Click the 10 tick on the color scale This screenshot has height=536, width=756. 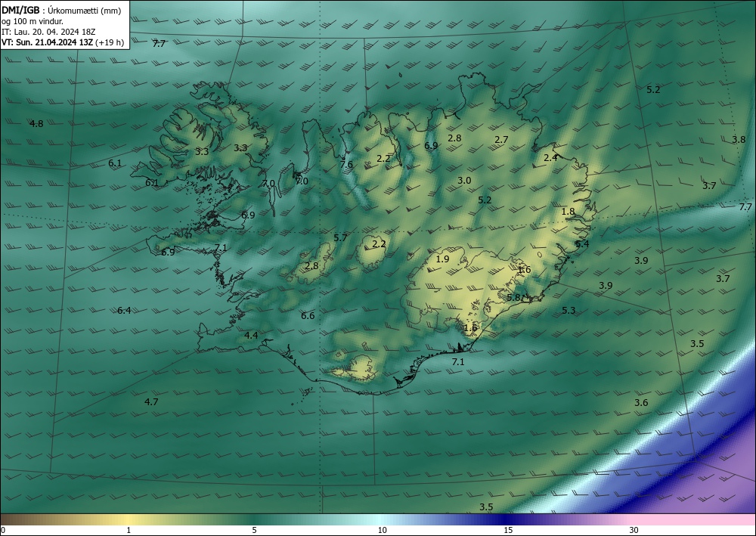tap(383, 530)
